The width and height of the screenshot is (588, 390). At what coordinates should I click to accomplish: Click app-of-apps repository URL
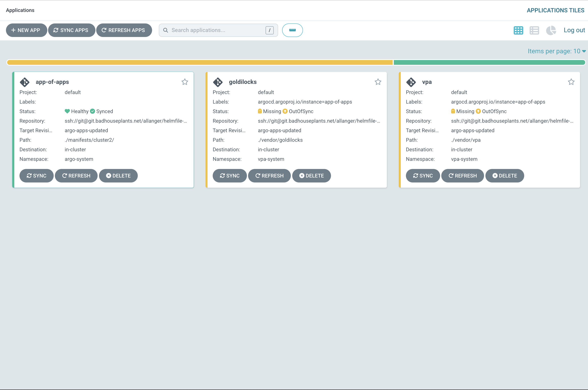click(126, 121)
